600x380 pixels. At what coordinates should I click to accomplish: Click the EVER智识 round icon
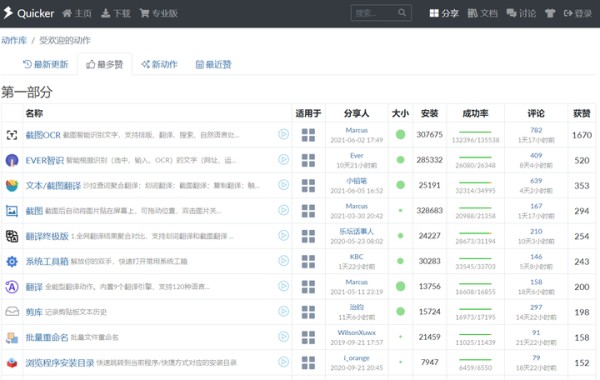click(12, 160)
